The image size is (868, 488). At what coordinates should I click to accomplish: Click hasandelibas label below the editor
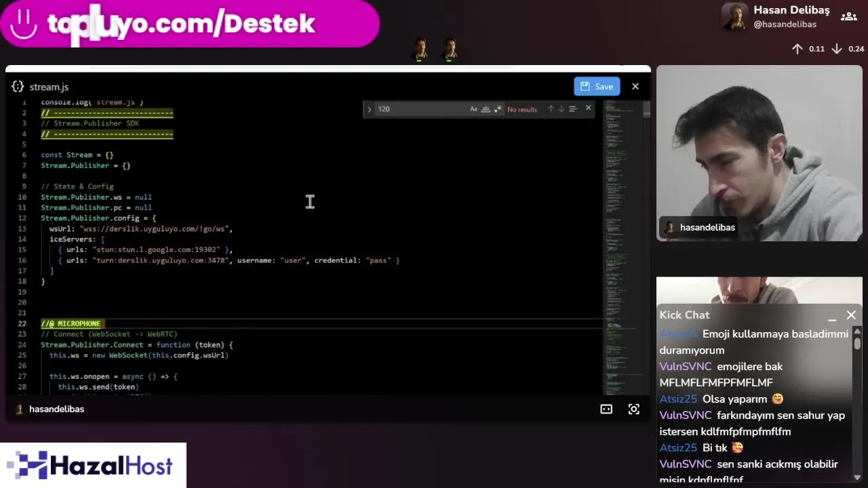click(56, 409)
